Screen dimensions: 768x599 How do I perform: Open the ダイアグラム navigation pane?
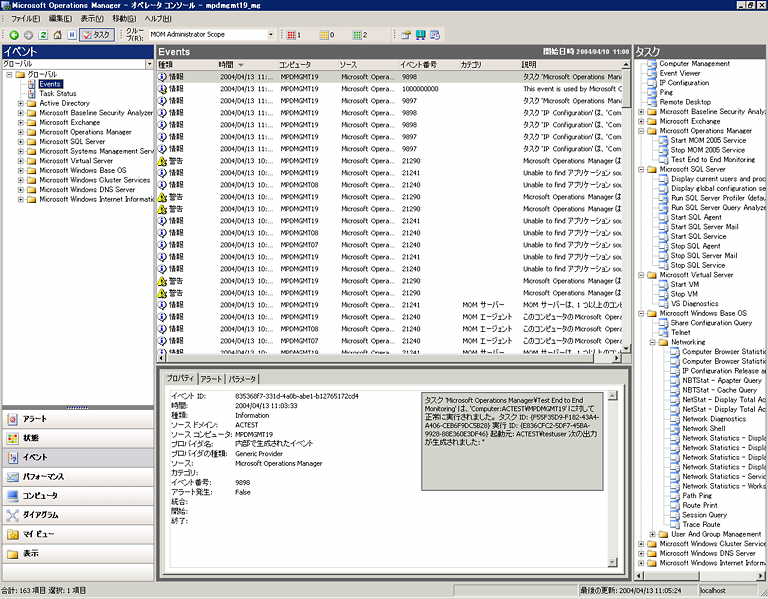point(77,515)
